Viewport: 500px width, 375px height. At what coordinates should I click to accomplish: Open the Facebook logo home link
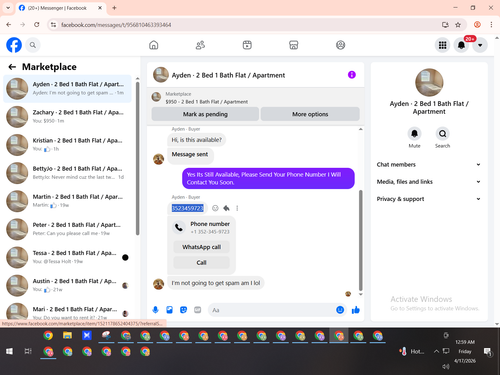click(x=14, y=45)
